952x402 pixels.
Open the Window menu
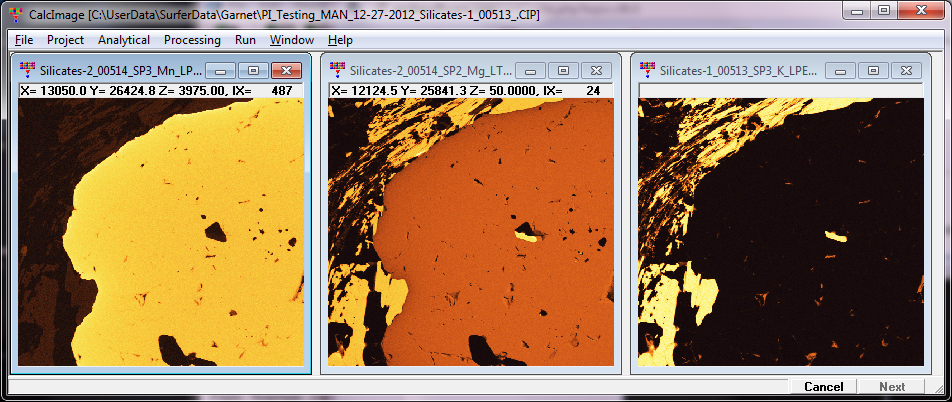click(x=291, y=40)
